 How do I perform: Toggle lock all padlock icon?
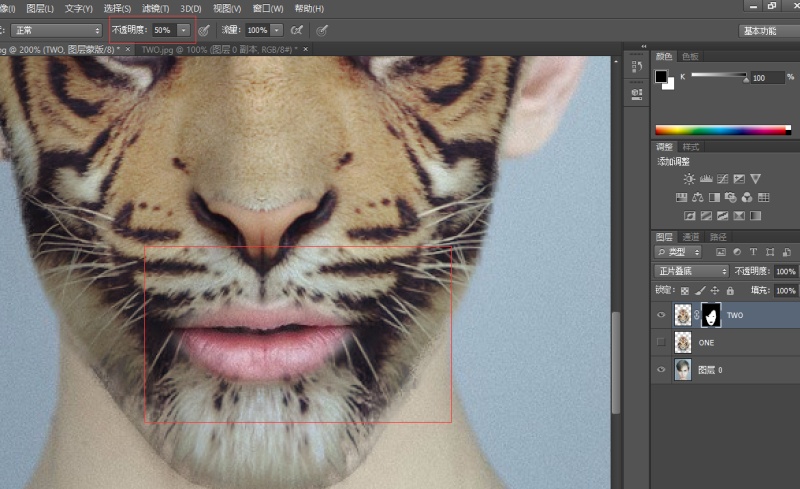(730, 291)
